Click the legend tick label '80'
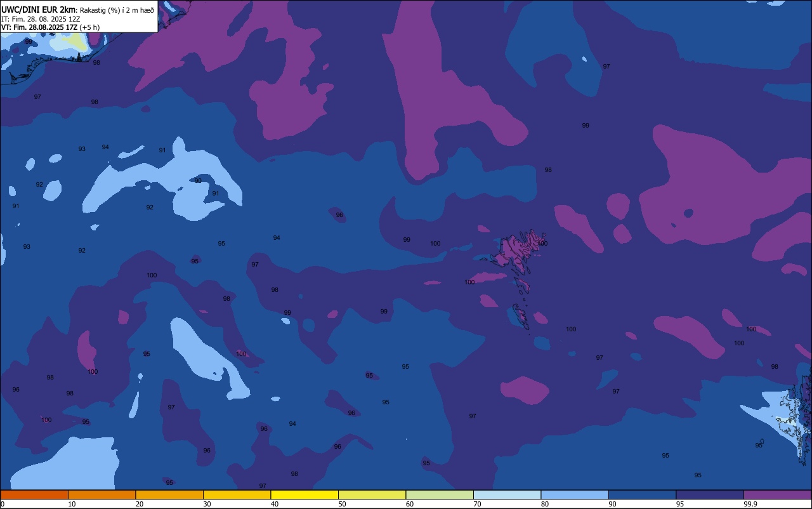This screenshot has width=812, height=509. pos(545,504)
